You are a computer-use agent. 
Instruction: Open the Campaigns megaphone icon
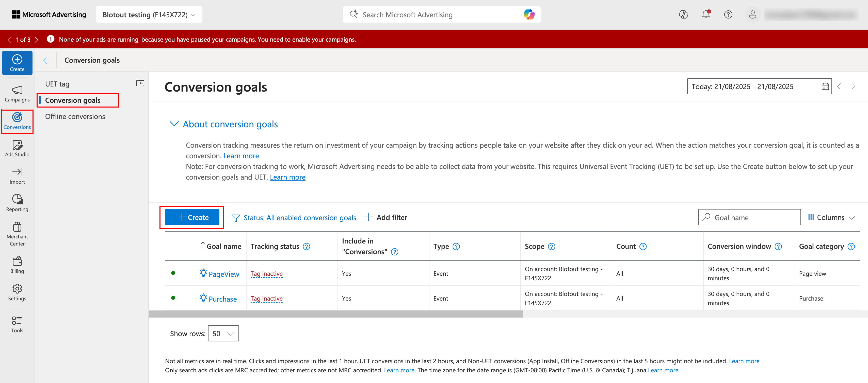point(17,90)
